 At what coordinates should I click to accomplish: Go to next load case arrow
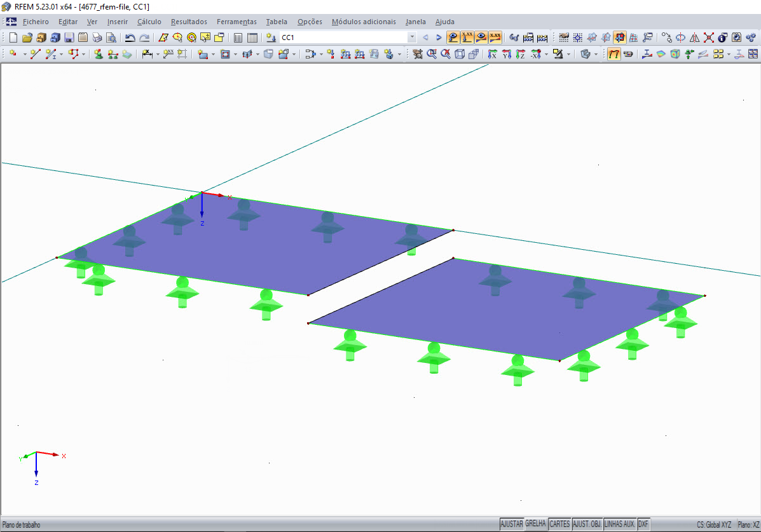click(x=439, y=38)
